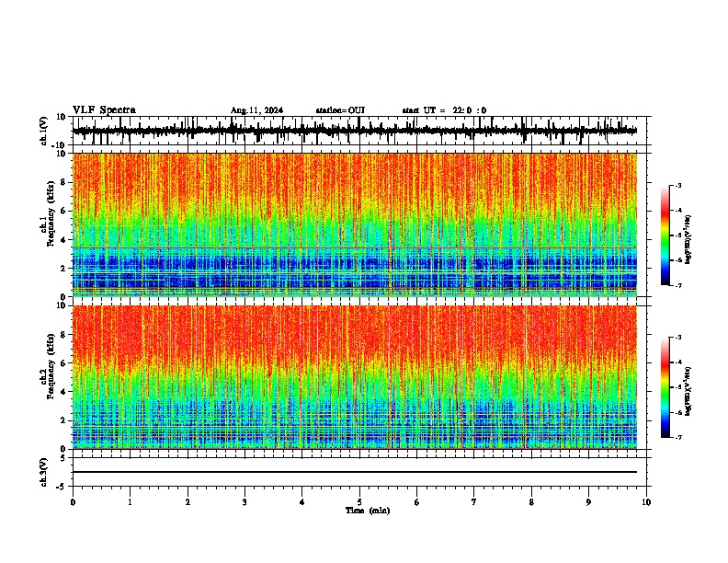Click the ch.2 "Frequency (kHz)" axis title
Image resolution: width=728 pixels, height=563 pixels.
tap(51, 366)
